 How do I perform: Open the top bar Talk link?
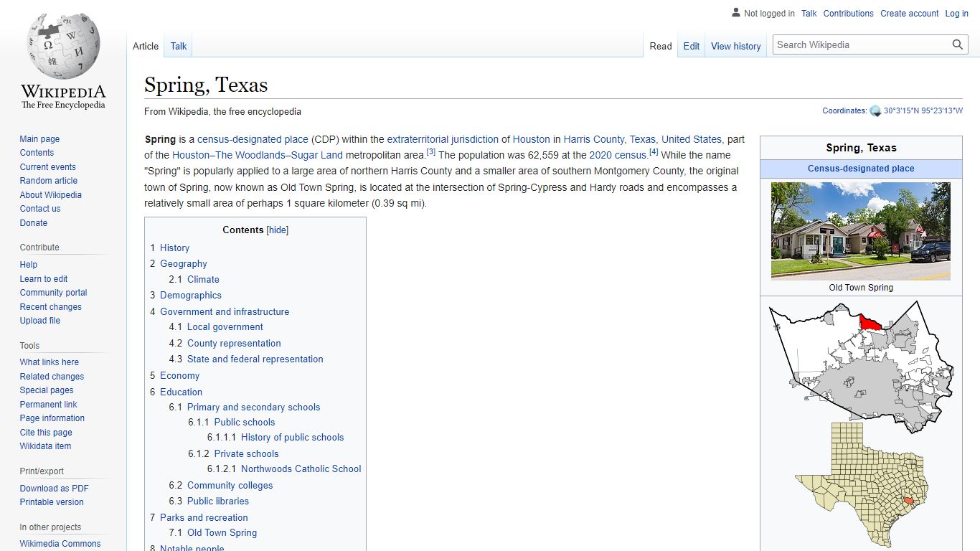point(809,13)
